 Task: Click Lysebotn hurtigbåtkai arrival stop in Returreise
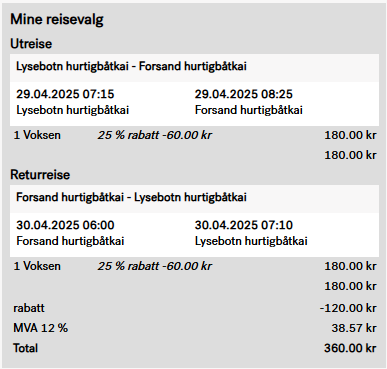tap(251, 241)
